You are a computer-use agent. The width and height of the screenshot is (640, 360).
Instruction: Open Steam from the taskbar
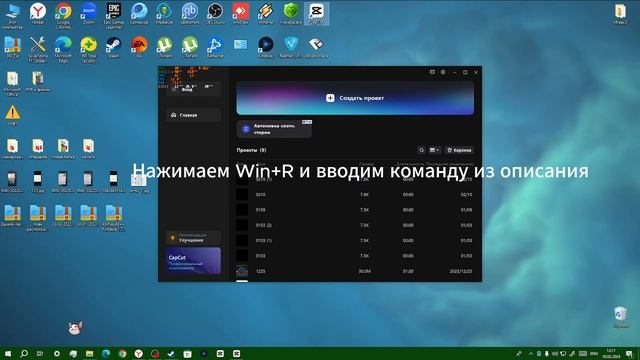click(171, 353)
